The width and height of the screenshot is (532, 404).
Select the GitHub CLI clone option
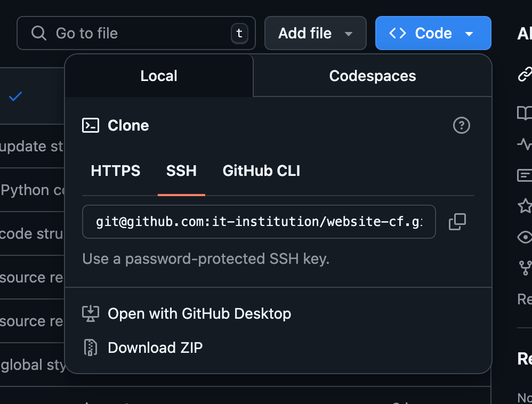(x=261, y=171)
